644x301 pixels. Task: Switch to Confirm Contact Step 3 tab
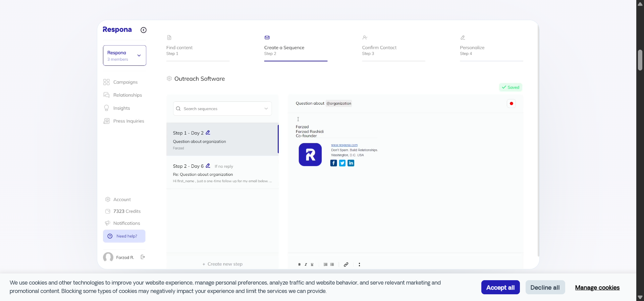(x=394, y=48)
